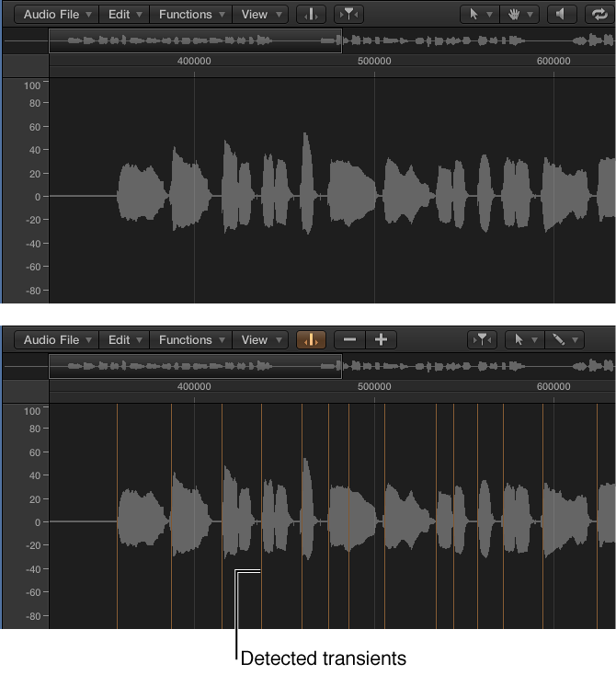Screen dimensions: 616x675
Task: Open Hand tool dropdown arrow in upper editor
Action: pyautogui.click(x=530, y=15)
